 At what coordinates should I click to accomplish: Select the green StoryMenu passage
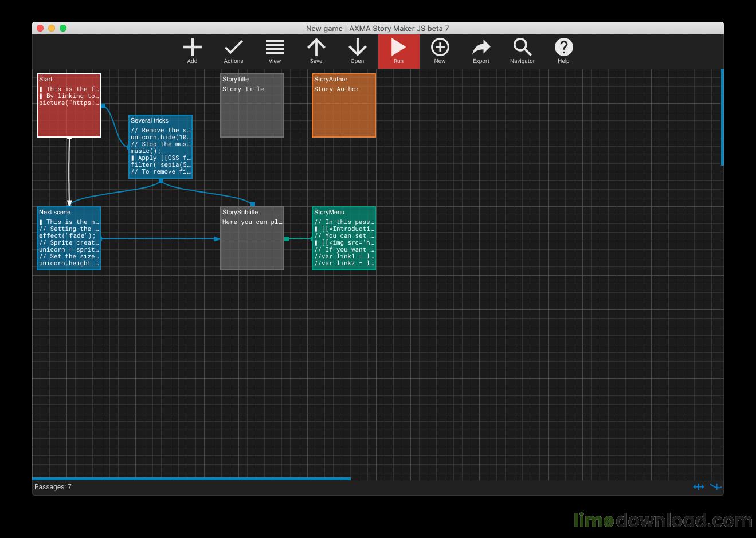tap(344, 238)
